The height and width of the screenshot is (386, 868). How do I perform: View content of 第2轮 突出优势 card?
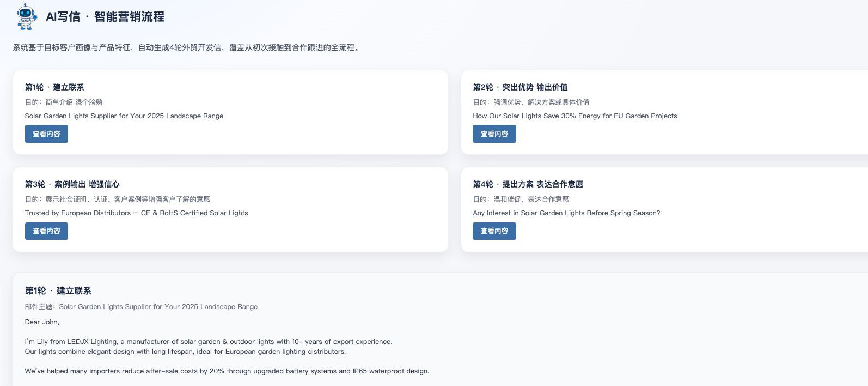(494, 134)
